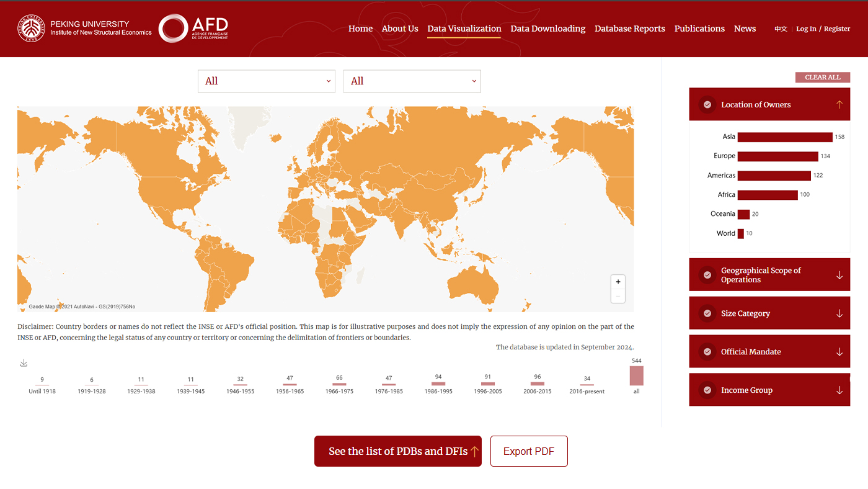The height and width of the screenshot is (489, 868).
Task: Toggle the Official Mandate check circle
Action: point(707,352)
